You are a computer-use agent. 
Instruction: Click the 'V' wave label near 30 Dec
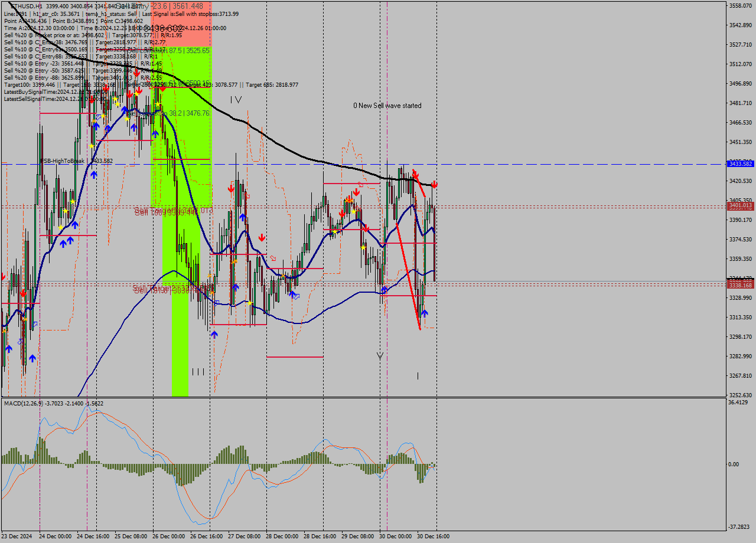click(380, 356)
